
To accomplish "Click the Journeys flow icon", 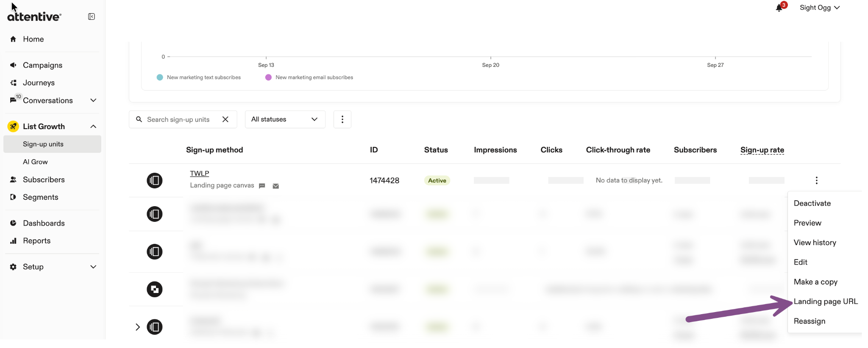I will (13, 83).
